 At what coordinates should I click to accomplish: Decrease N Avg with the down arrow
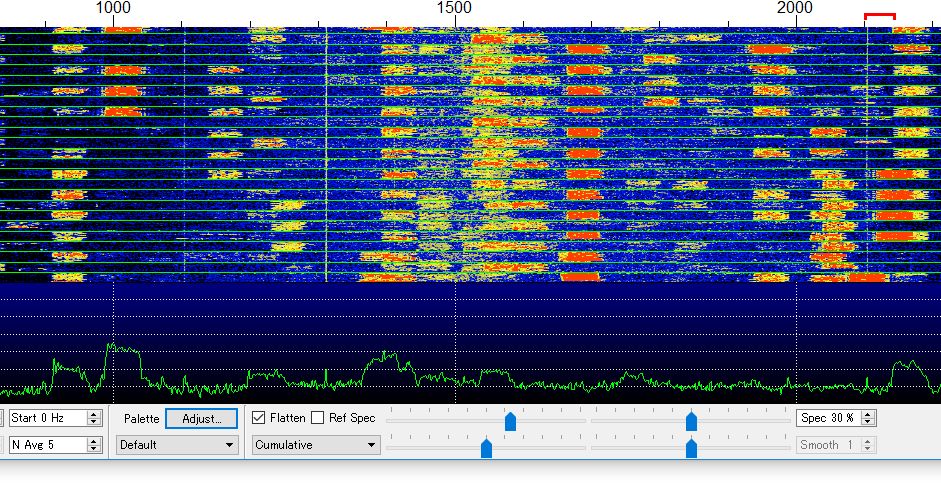point(94,449)
